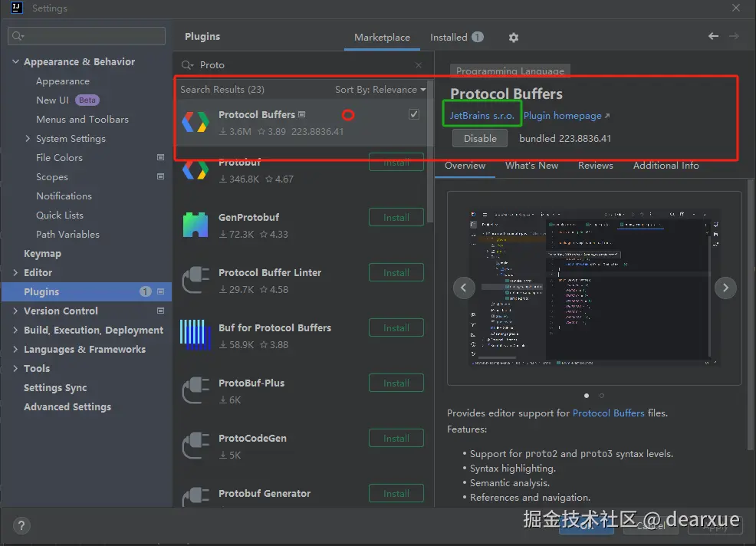Click the Settings search input field
Image resolution: width=756 pixels, height=546 pixels.
[x=86, y=35]
